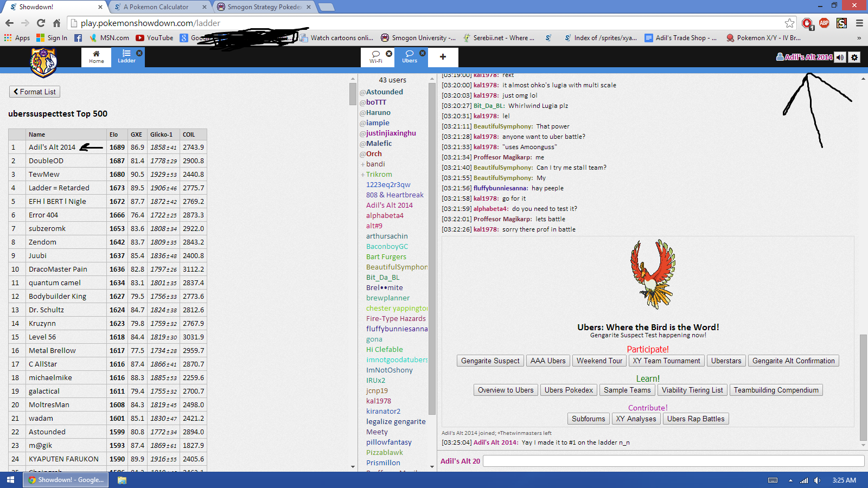868x488 pixels.
Task: Toggle the sound volume icon
Action: (840, 57)
